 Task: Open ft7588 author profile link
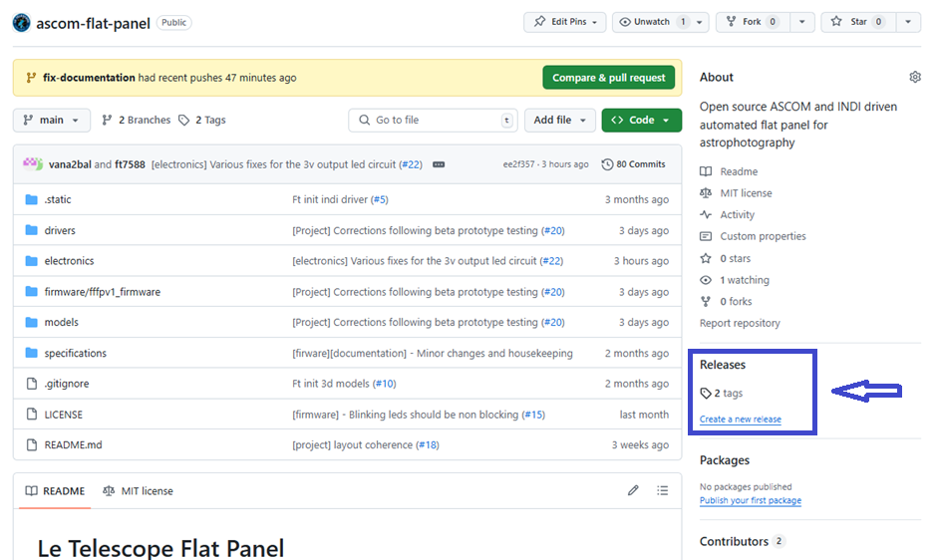tap(130, 164)
